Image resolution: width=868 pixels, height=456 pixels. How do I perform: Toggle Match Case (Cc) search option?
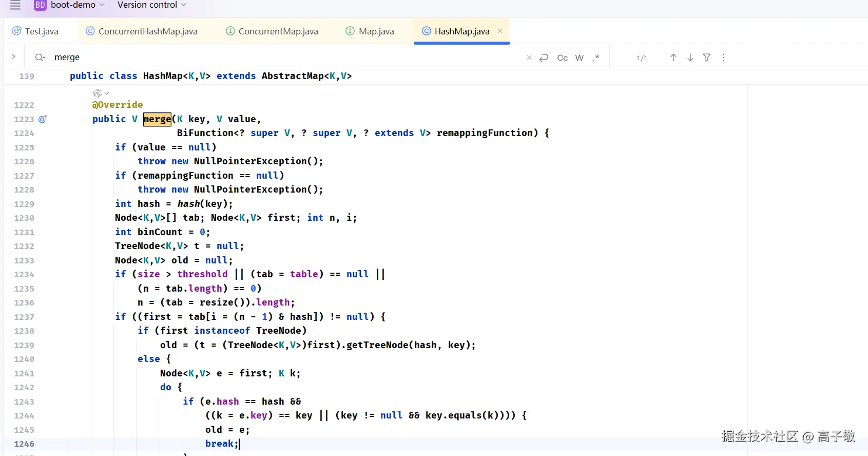click(563, 58)
